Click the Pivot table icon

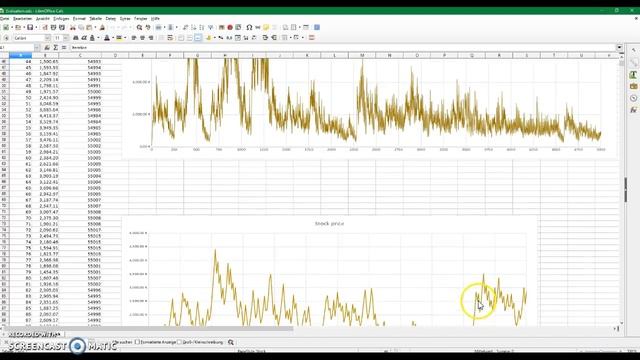pyautogui.click(x=238, y=27)
